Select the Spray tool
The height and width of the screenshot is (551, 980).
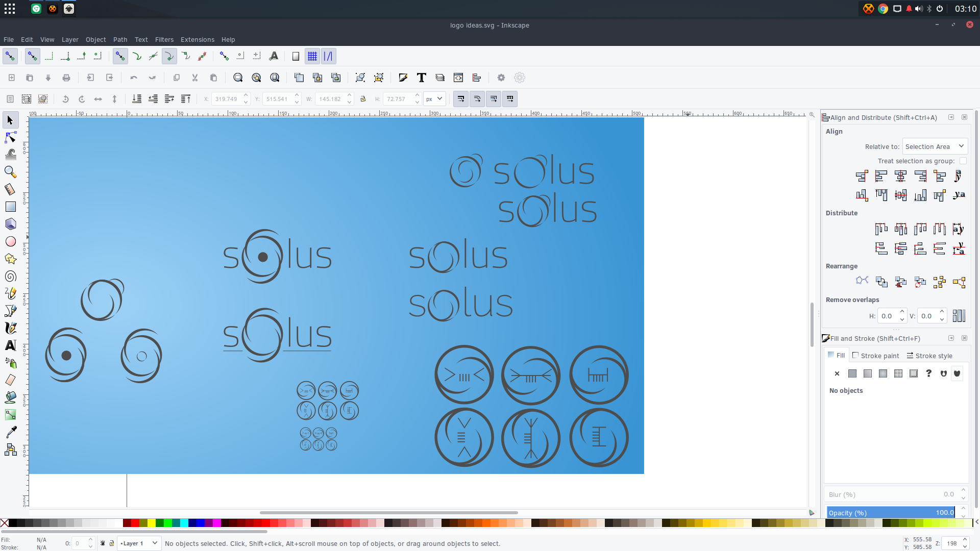10,363
